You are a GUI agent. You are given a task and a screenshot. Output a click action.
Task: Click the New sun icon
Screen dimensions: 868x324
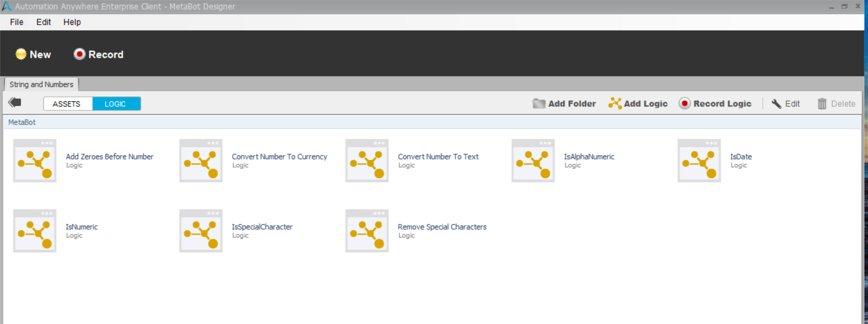click(21, 54)
